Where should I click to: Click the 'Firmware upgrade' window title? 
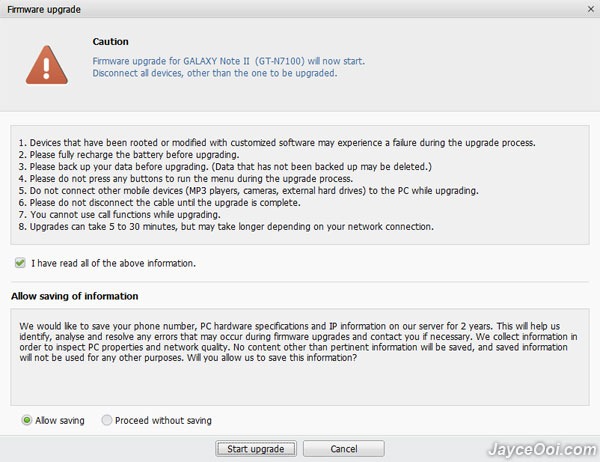(x=44, y=9)
